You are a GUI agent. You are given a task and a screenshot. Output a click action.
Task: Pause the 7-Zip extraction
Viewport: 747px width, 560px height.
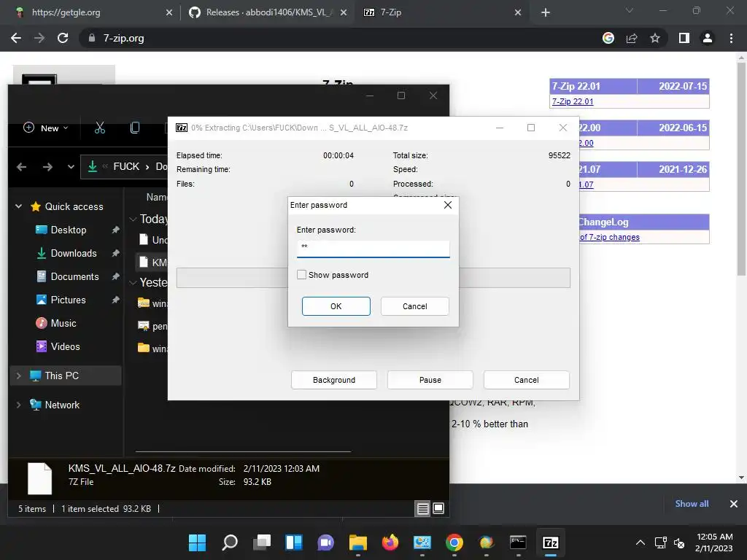pyautogui.click(x=430, y=380)
